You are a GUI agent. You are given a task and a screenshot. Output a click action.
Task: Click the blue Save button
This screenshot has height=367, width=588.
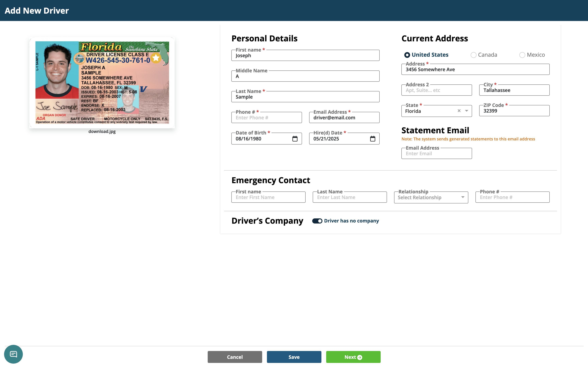pos(294,357)
